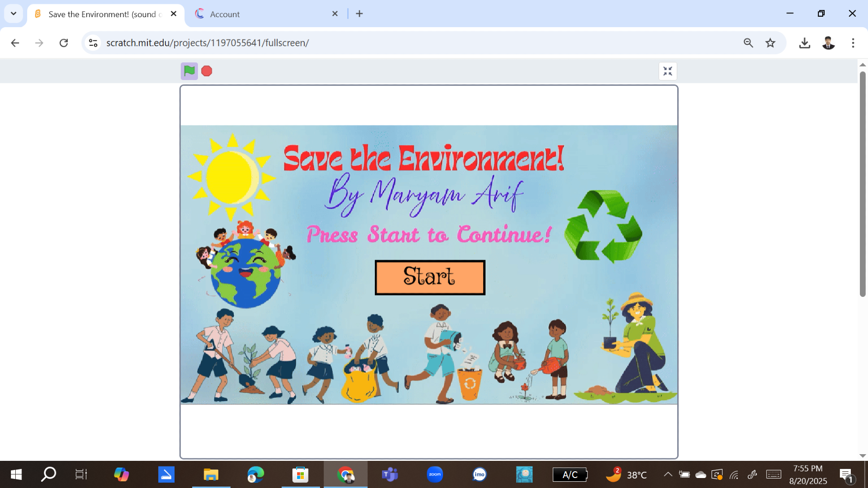
Task: Select the Save the Environment tab
Action: [x=103, y=14]
